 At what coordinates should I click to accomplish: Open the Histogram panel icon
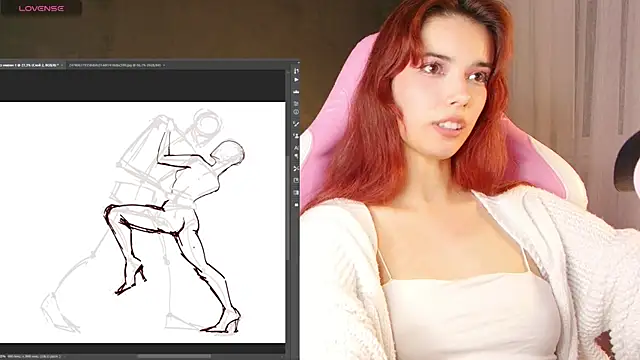pos(296,91)
